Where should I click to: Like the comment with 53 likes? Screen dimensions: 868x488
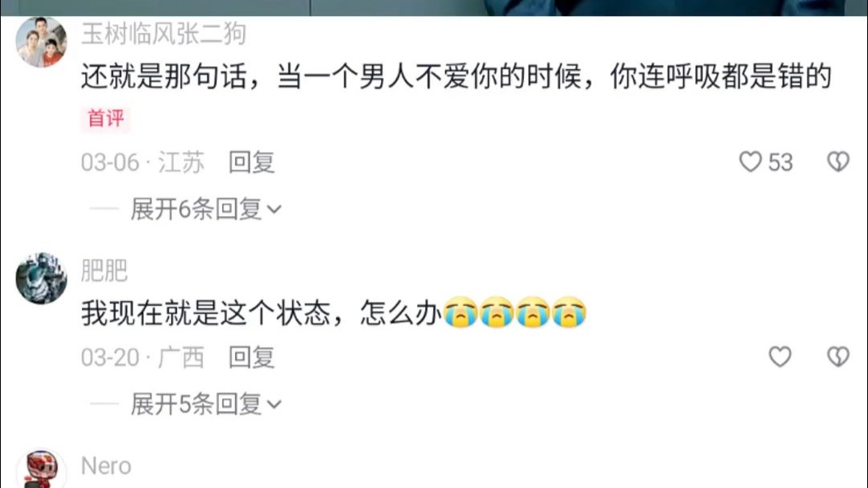coord(751,162)
